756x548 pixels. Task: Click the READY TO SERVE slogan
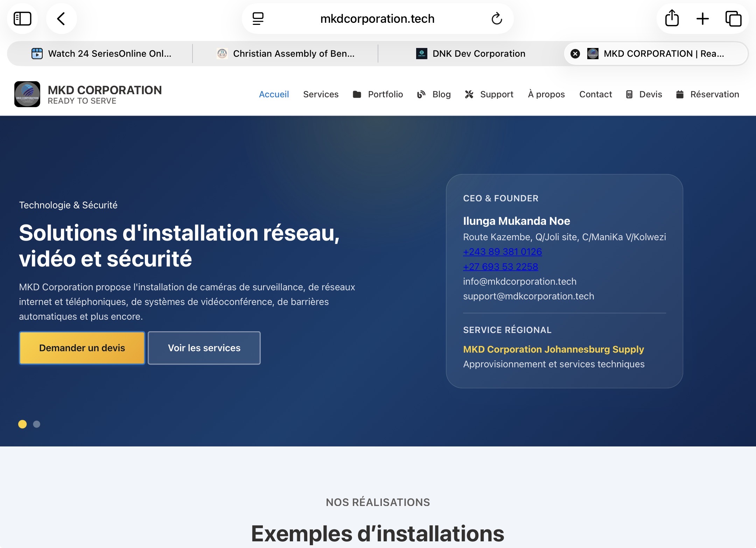click(x=82, y=101)
